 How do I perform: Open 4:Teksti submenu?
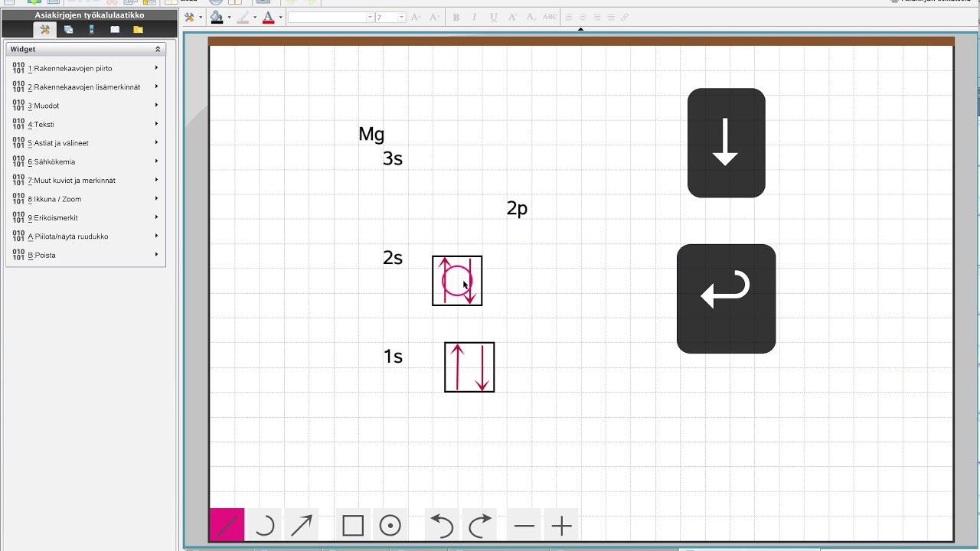point(86,124)
